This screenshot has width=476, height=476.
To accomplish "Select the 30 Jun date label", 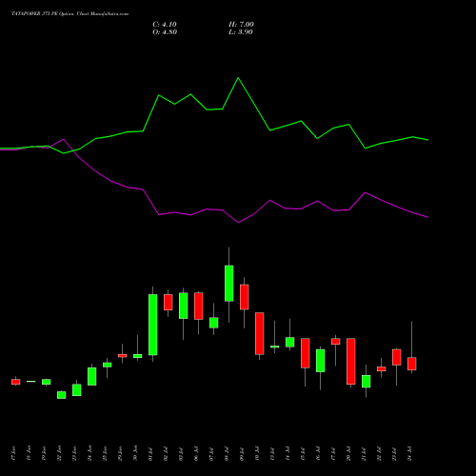I will (x=135, y=453).
